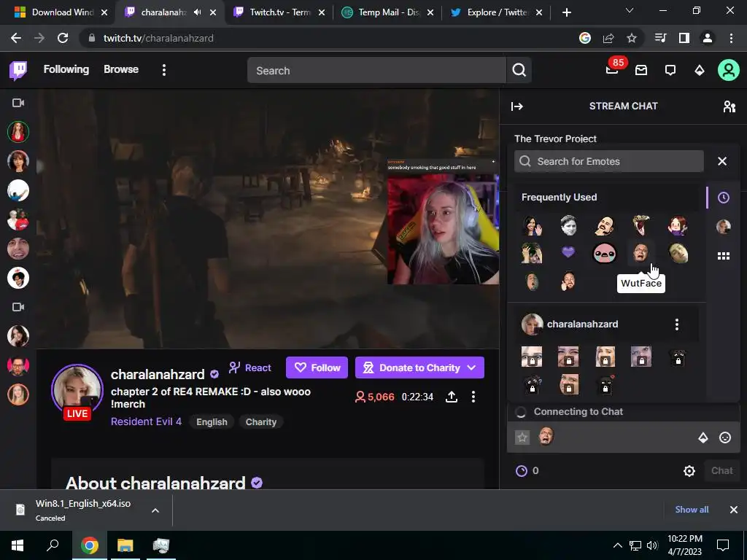Image resolution: width=747 pixels, height=560 pixels.
Task: Select the WutFace emote
Action: 640,253
